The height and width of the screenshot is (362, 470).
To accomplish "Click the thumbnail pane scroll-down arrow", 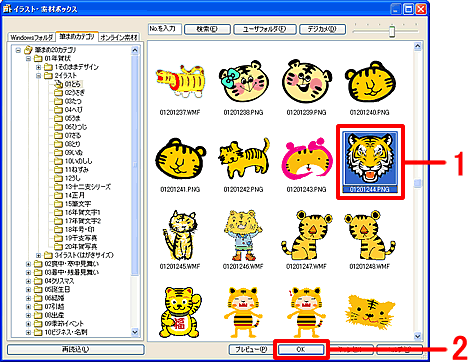I will tap(418, 336).
